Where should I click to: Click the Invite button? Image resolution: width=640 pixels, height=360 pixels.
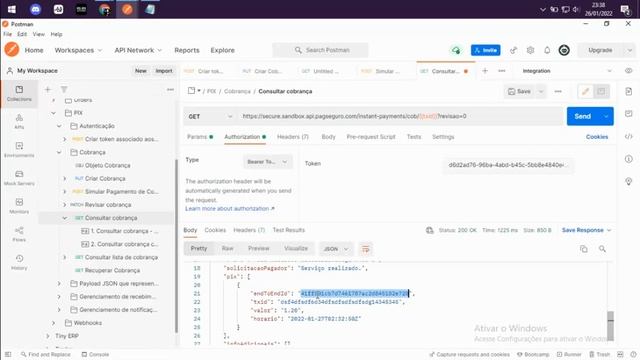[x=485, y=50]
